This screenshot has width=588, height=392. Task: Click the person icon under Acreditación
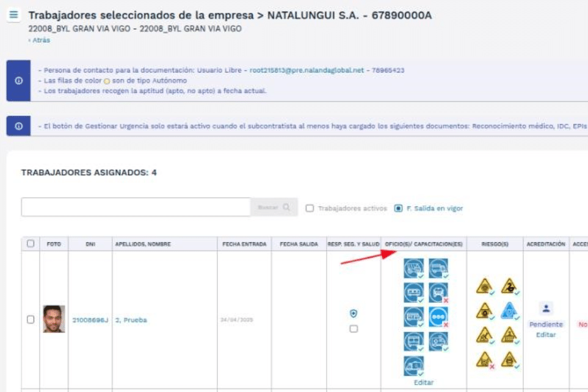click(x=546, y=309)
